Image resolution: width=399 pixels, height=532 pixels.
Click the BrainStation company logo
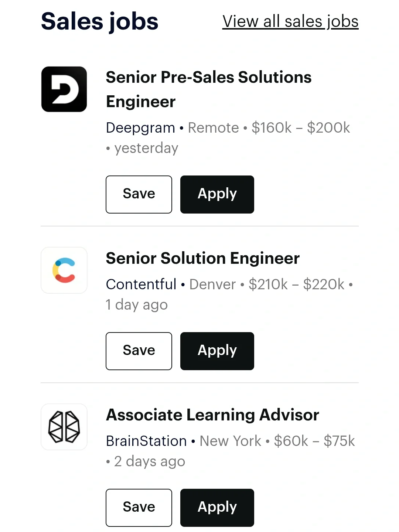point(64,427)
